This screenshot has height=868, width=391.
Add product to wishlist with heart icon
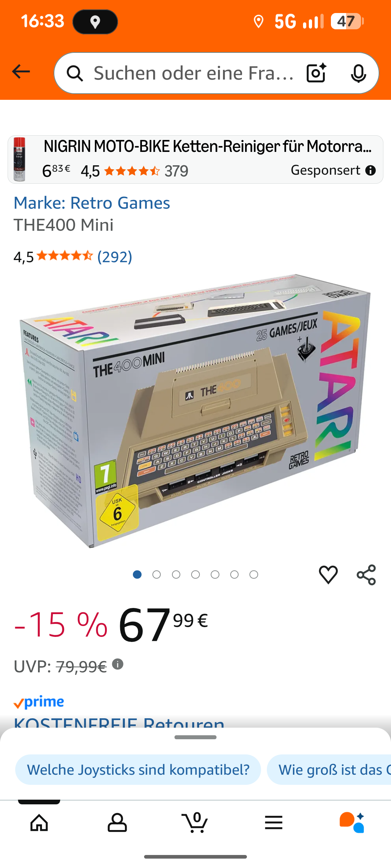[328, 575]
